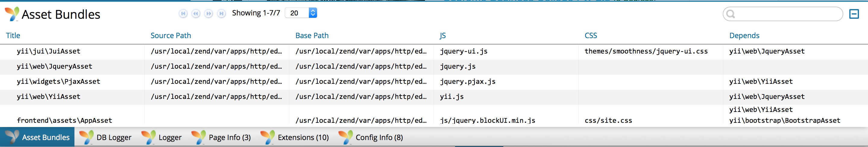Open the Config Info (8) tab
Viewport: 868px width, 147px height.
pos(371,137)
